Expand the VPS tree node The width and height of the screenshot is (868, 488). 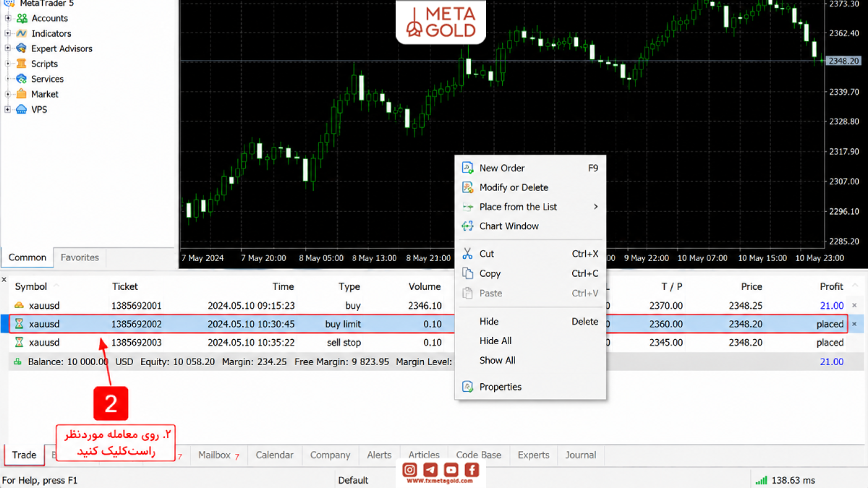(x=8, y=109)
